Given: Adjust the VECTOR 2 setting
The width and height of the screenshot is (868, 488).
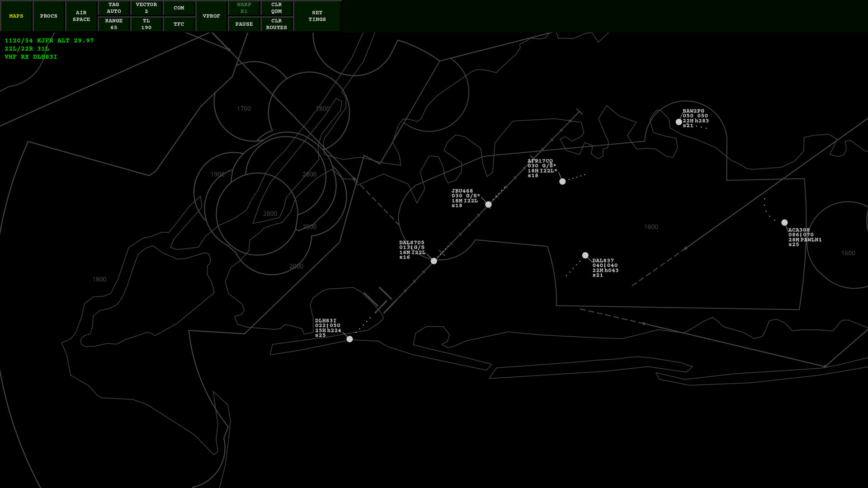Looking at the screenshot, I should [146, 8].
